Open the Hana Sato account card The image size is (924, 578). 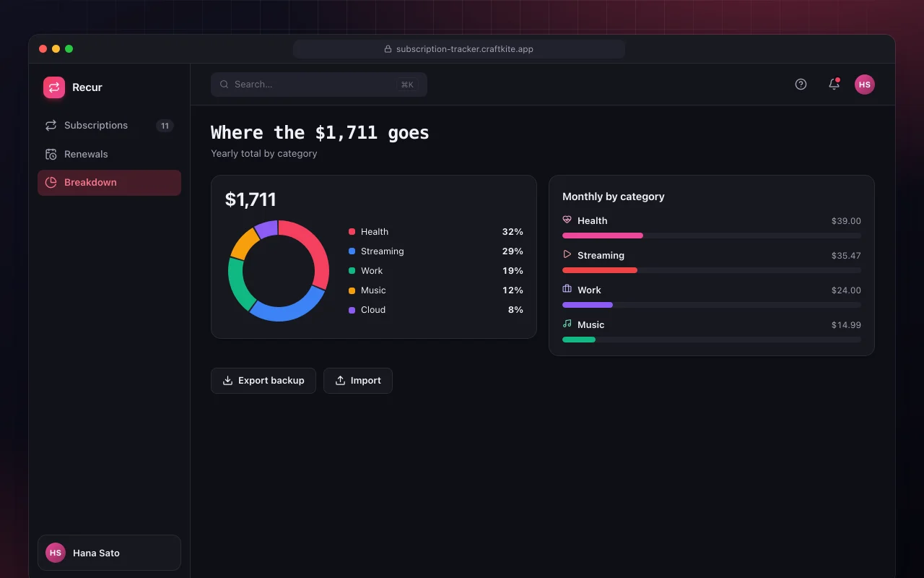coord(109,553)
